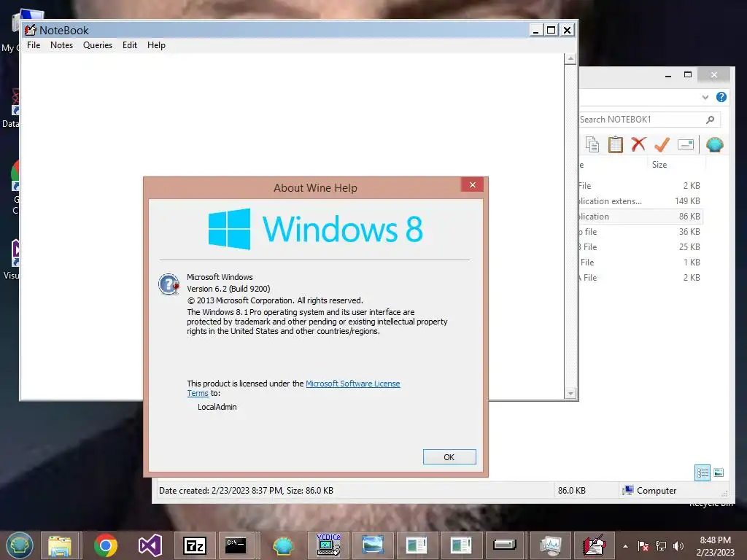Maximize the NoteBook window
747x560 pixels.
[x=551, y=30]
